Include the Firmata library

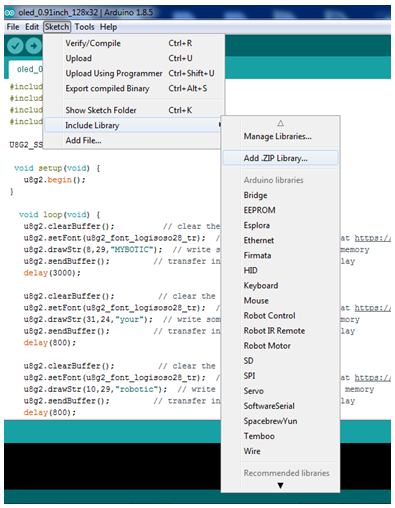pyautogui.click(x=280, y=255)
